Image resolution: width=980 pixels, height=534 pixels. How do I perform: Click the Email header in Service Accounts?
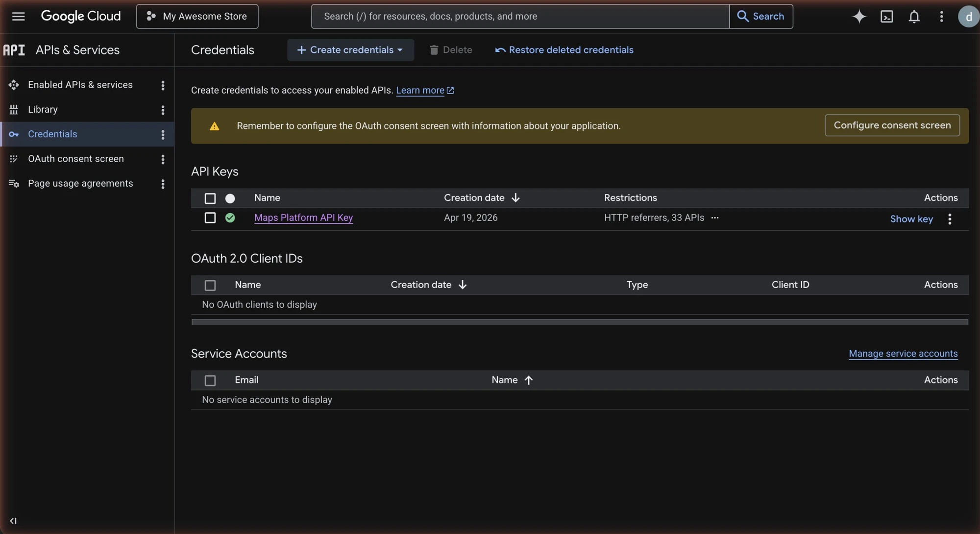coord(246,380)
